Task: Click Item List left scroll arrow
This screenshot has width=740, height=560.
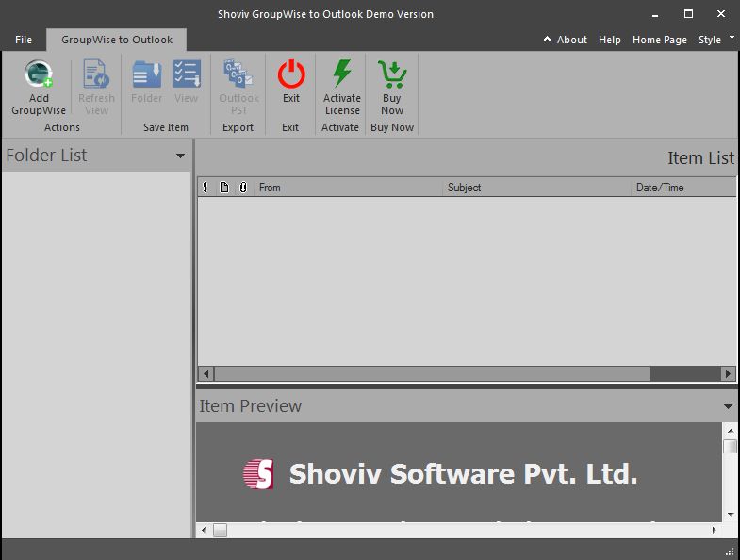Action: (x=206, y=373)
